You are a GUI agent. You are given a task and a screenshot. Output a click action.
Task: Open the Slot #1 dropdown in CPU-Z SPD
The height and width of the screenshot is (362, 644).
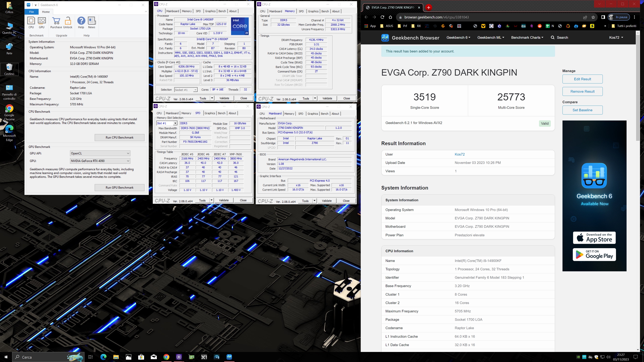pos(167,123)
